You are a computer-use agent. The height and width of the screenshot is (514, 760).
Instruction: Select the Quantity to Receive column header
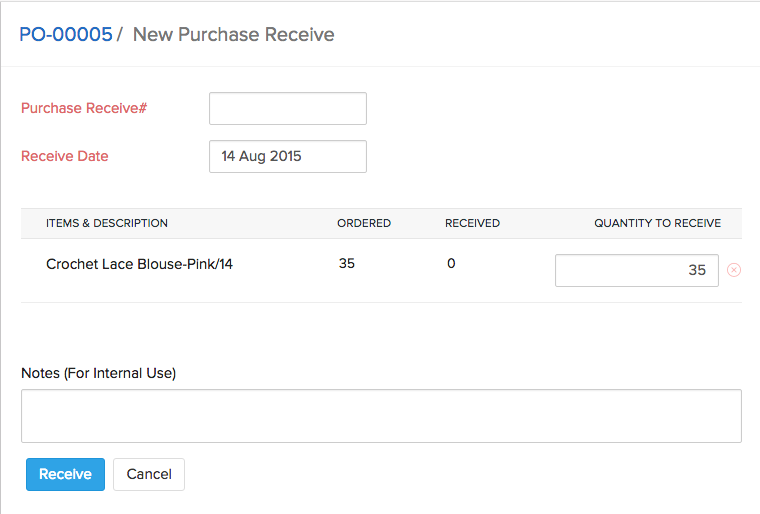657,223
